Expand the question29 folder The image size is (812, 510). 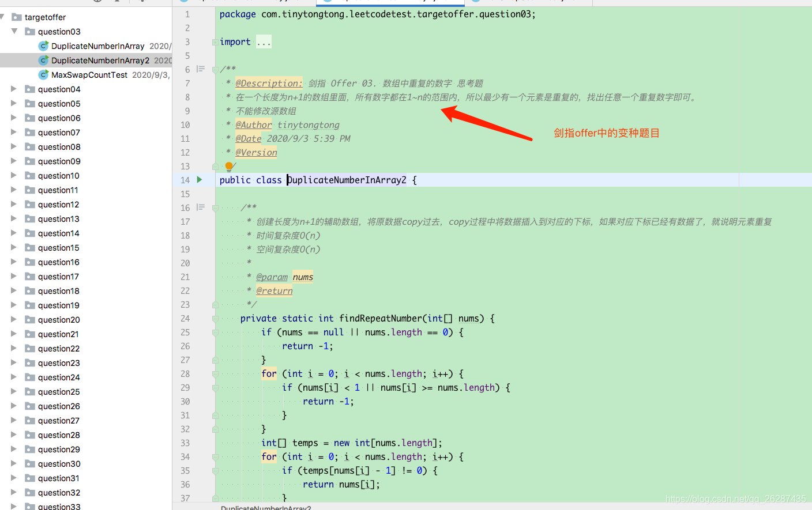coord(14,449)
